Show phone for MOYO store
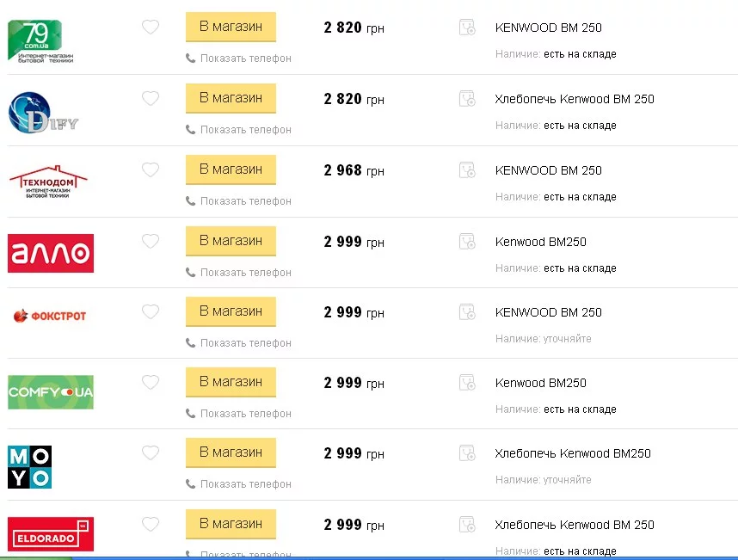 point(245,484)
